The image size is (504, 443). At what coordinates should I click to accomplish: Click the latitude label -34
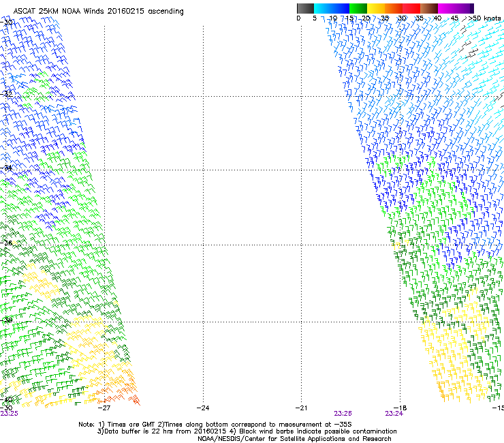[6, 168]
